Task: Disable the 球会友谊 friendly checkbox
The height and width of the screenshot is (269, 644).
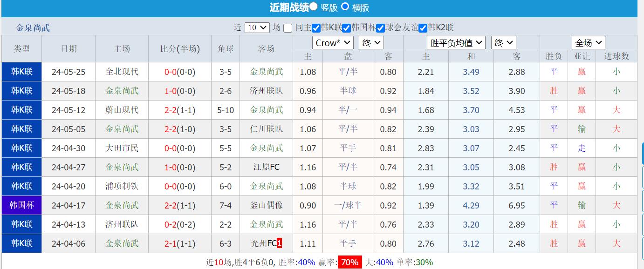Action: click(380, 28)
